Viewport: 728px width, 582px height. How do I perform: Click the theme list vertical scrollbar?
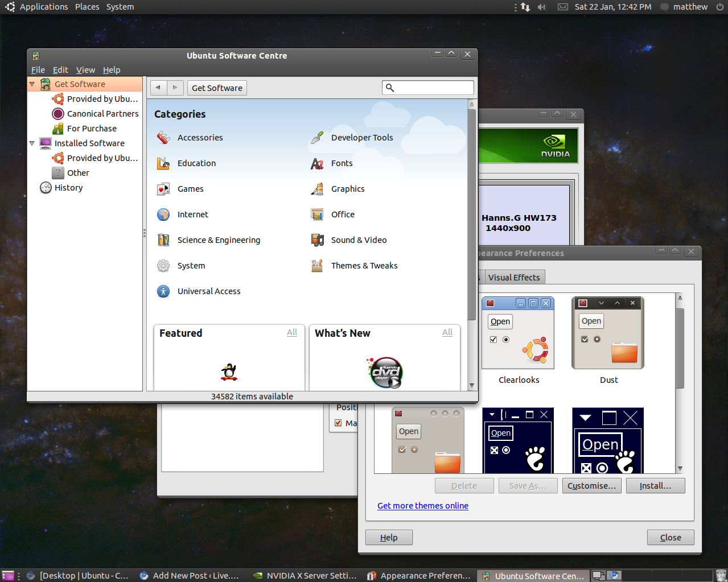tap(680, 349)
